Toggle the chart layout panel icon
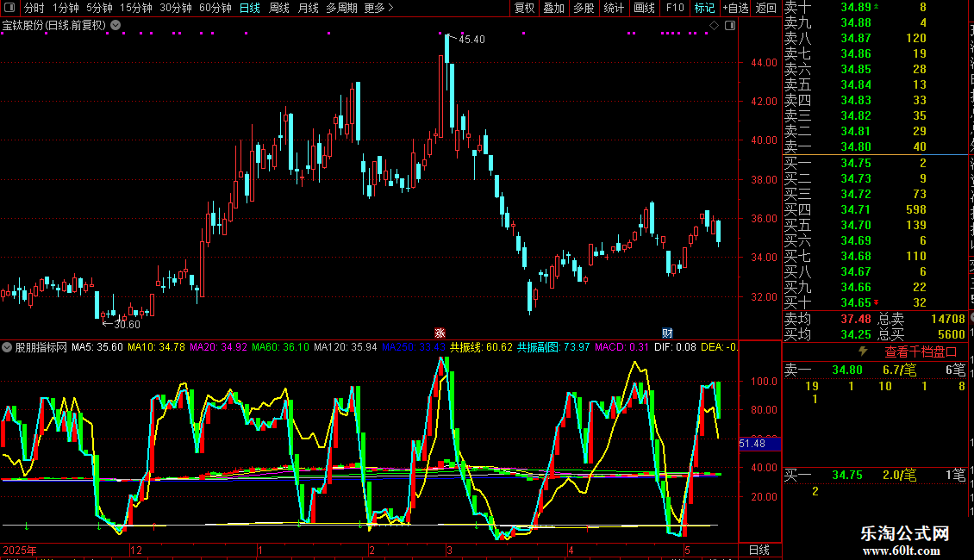The width and height of the screenshot is (974, 560). [x=730, y=26]
